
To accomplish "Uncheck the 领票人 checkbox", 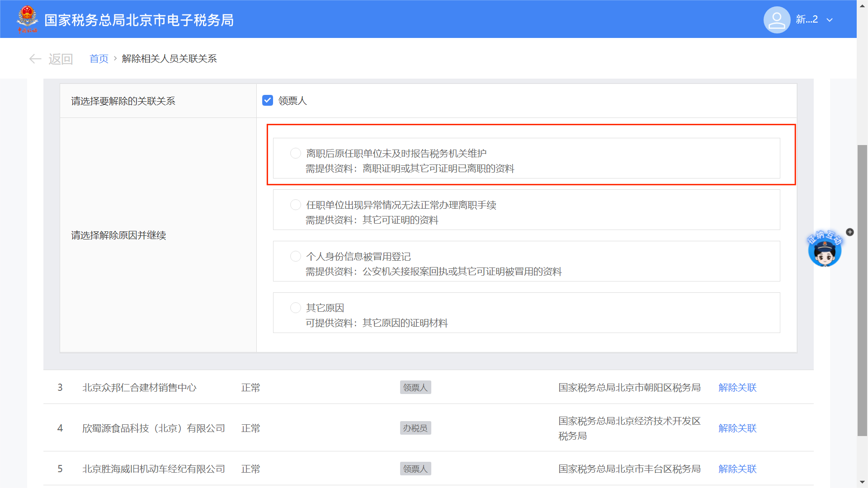I will point(268,100).
